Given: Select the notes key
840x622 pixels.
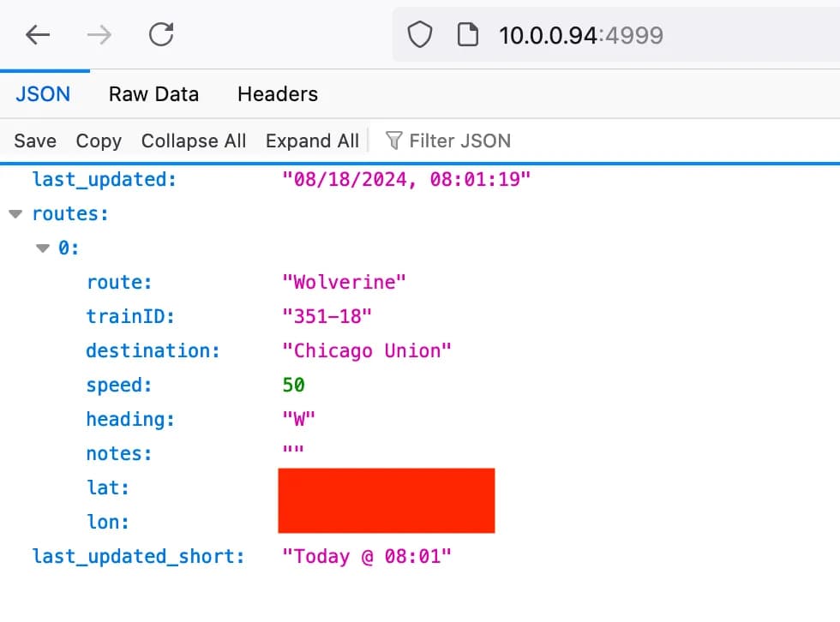Looking at the screenshot, I should pyautogui.click(x=119, y=454).
